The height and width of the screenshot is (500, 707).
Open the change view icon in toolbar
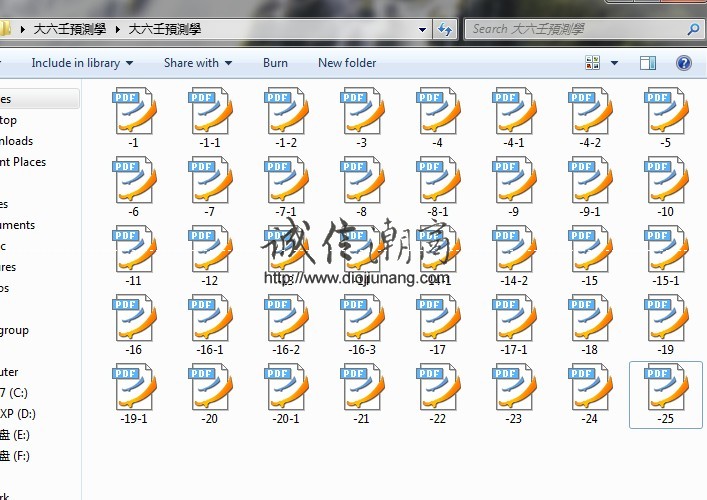[592, 63]
